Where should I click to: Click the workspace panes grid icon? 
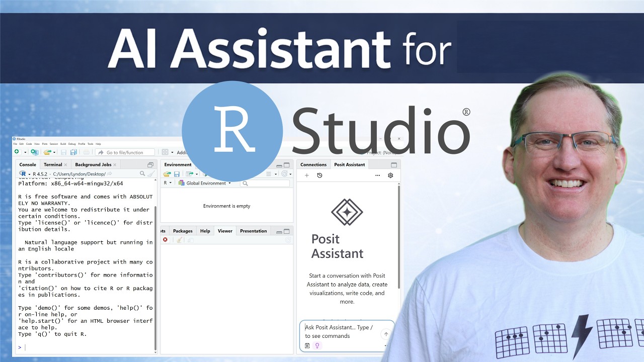[x=165, y=152]
